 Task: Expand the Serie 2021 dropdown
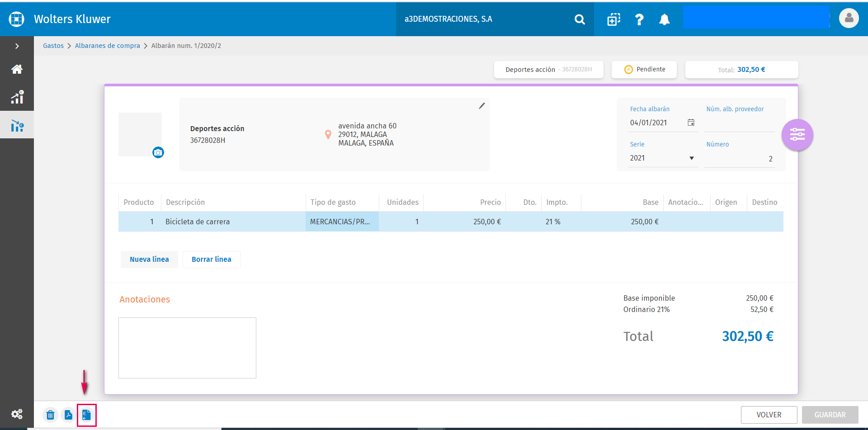click(662, 158)
